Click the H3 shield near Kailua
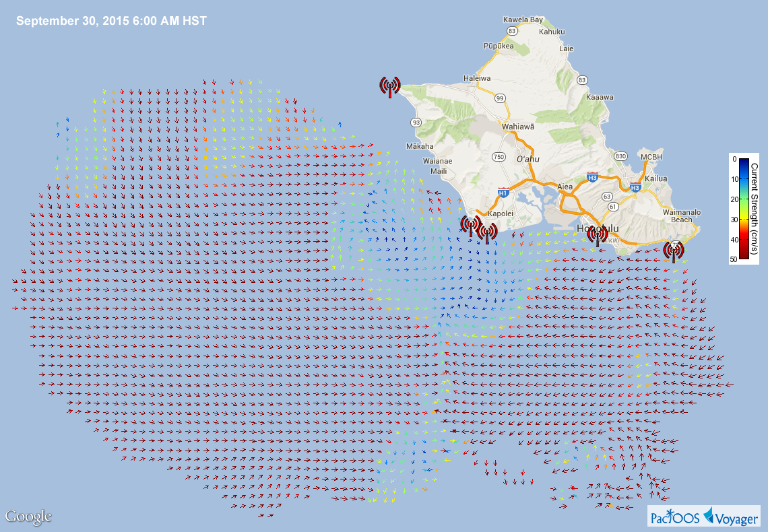The image size is (768, 532). pos(636,187)
